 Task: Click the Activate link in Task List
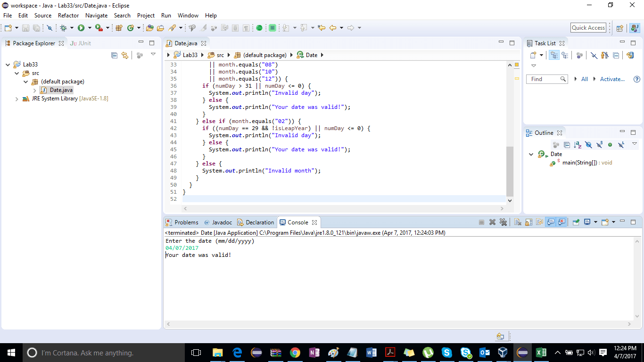pyautogui.click(x=612, y=79)
